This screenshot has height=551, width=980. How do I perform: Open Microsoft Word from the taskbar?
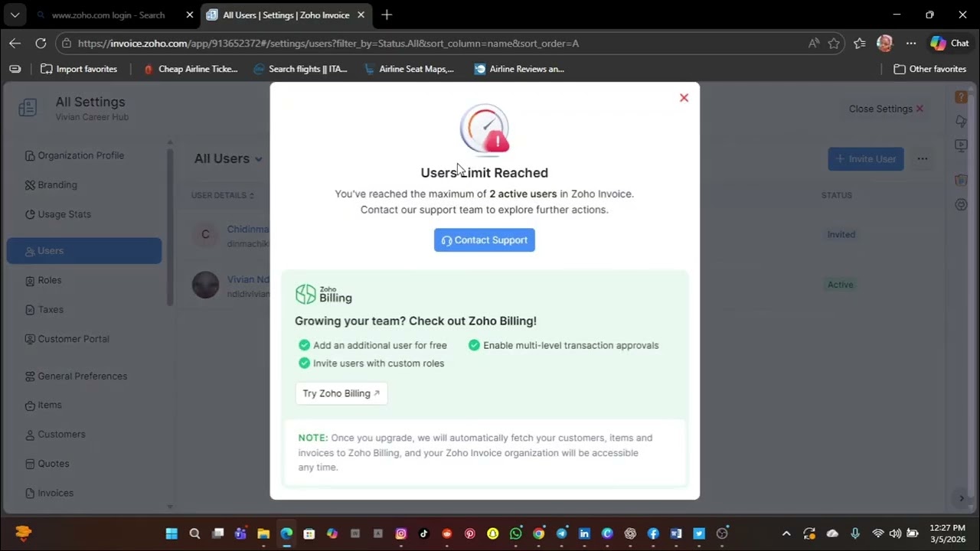tap(676, 533)
